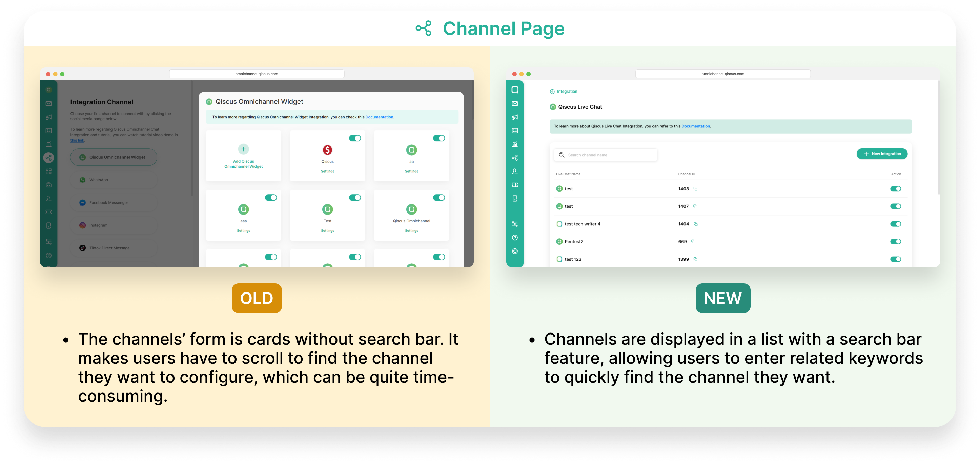Toggle off the test 1408 channel
Screen dimensions: 980x464
point(896,189)
